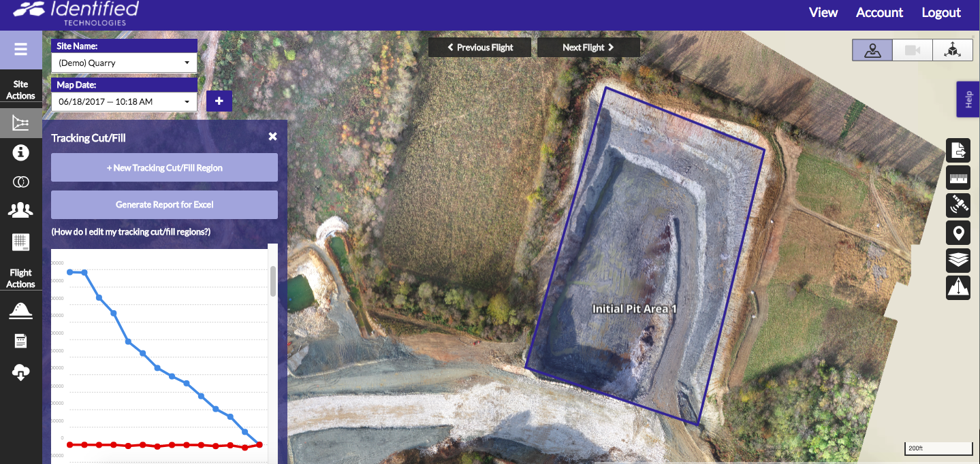Click the export file icon on map toolbar

click(x=958, y=150)
